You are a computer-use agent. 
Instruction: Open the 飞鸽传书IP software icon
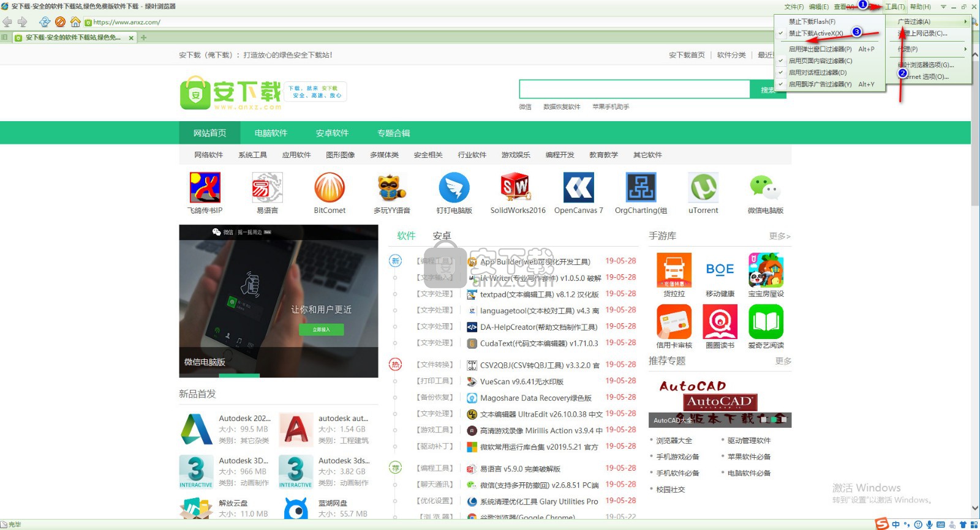pos(205,187)
